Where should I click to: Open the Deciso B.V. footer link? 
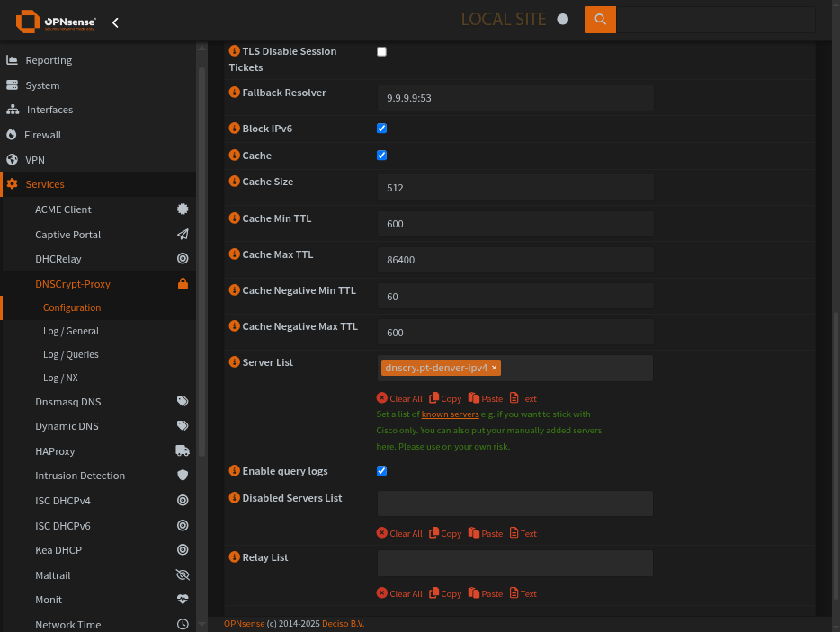(x=343, y=623)
